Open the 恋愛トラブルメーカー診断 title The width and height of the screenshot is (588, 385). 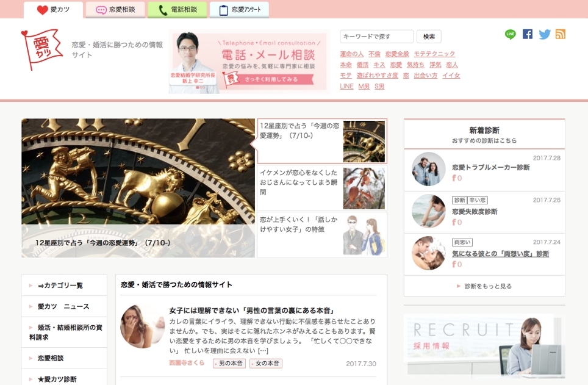[491, 167]
